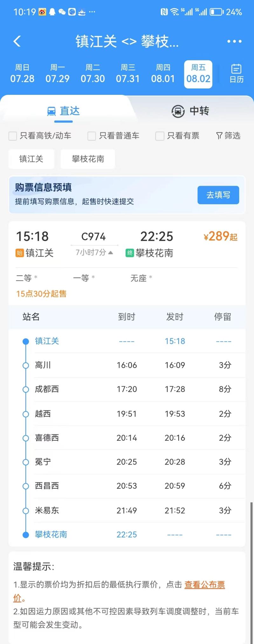
Task: Switch to date 周日 07.28
Action: click(x=22, y=74)
